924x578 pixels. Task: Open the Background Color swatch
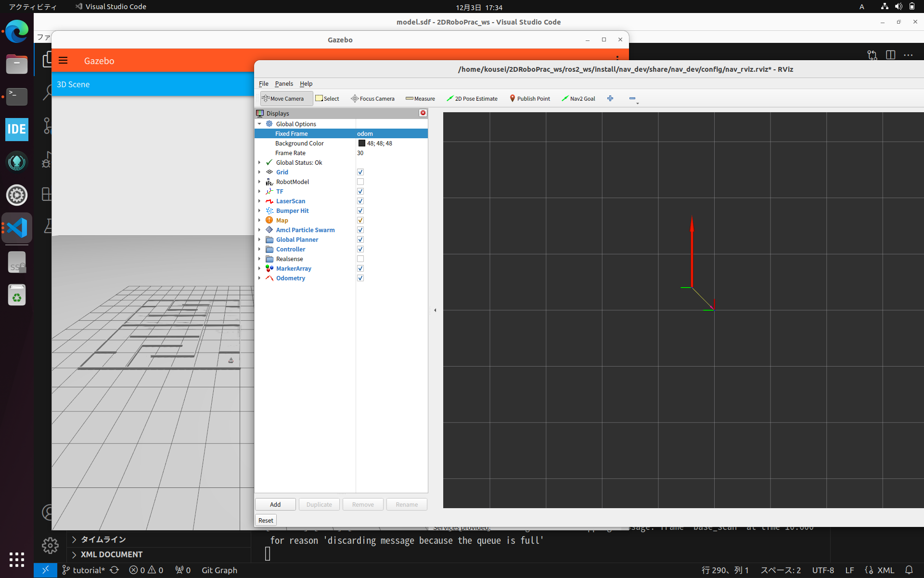click(x=362, y=143)
